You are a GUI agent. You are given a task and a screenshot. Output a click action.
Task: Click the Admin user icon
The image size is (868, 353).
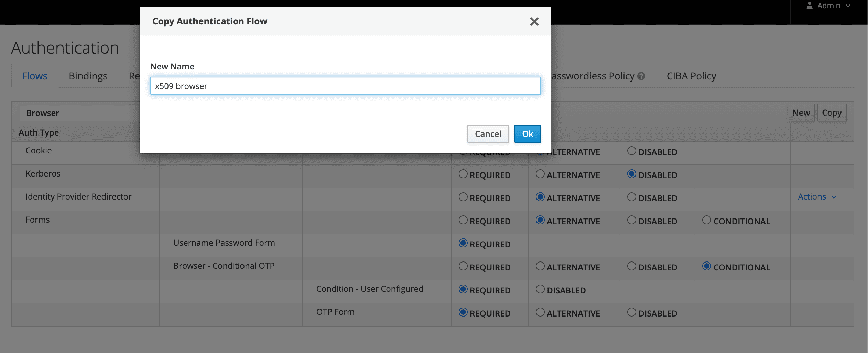[x=810, y=6]
